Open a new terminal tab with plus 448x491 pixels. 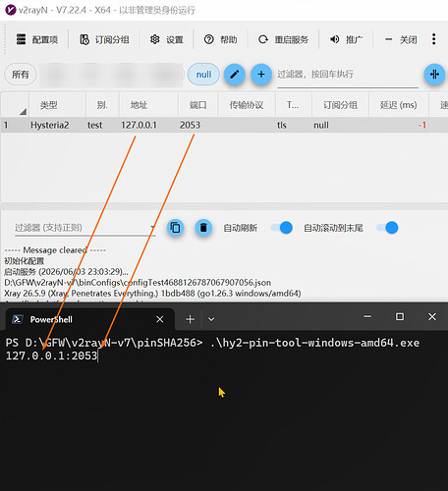[x=190, y=319]
